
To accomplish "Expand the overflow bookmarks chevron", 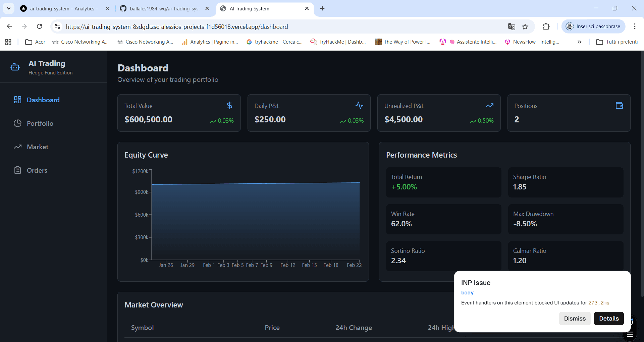I will (579, 42).
